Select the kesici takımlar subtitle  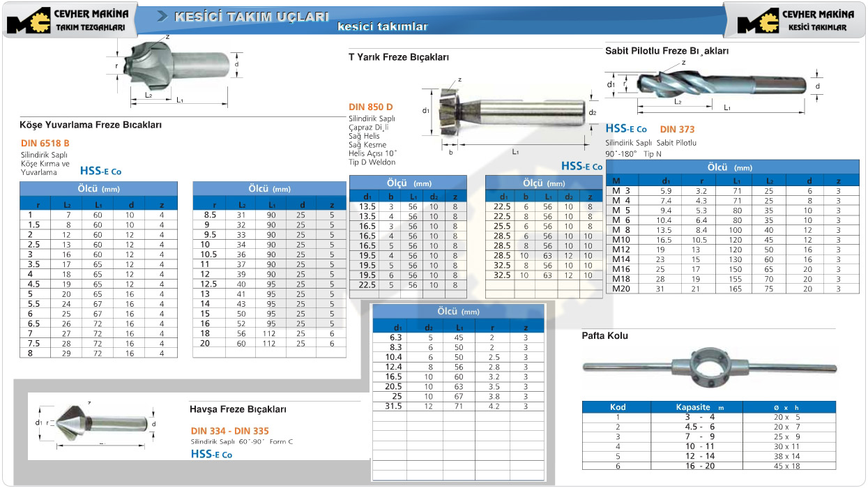coord(382,27)
